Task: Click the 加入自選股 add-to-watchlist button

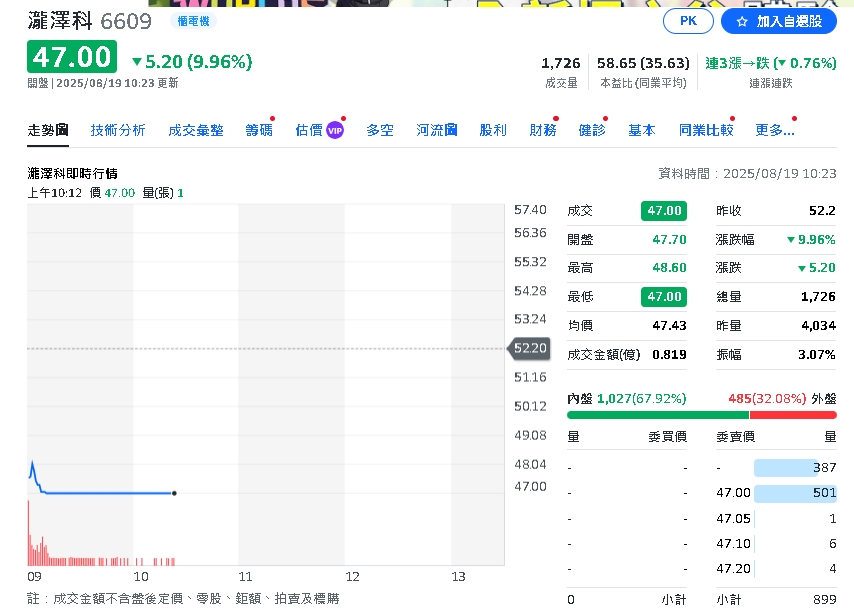Action: click(779, 20)
